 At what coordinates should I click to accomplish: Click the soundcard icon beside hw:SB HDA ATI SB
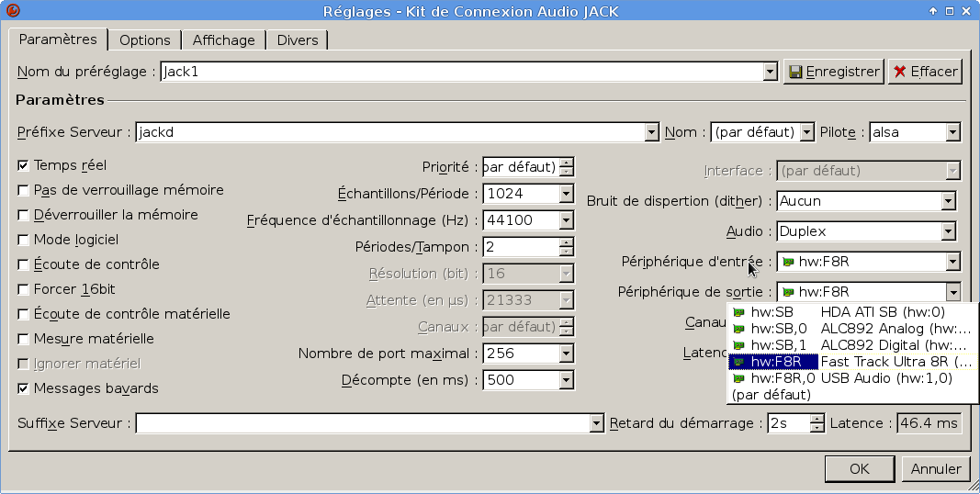click(x=738, y=312)
